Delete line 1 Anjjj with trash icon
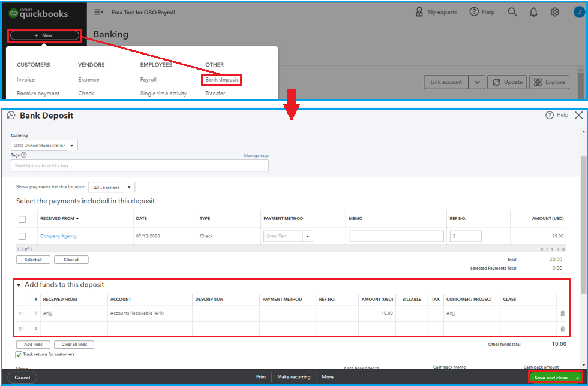588x386 pixels. (562, 313)
